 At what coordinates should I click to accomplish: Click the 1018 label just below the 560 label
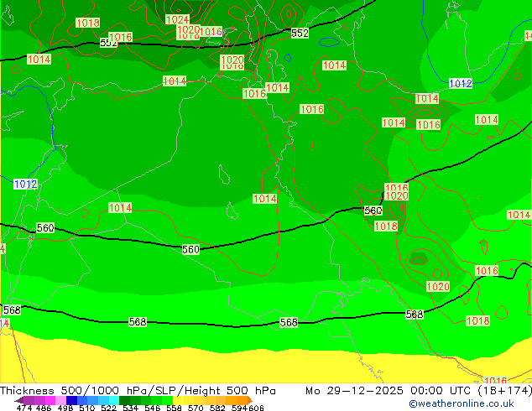[x=386, y=226]
